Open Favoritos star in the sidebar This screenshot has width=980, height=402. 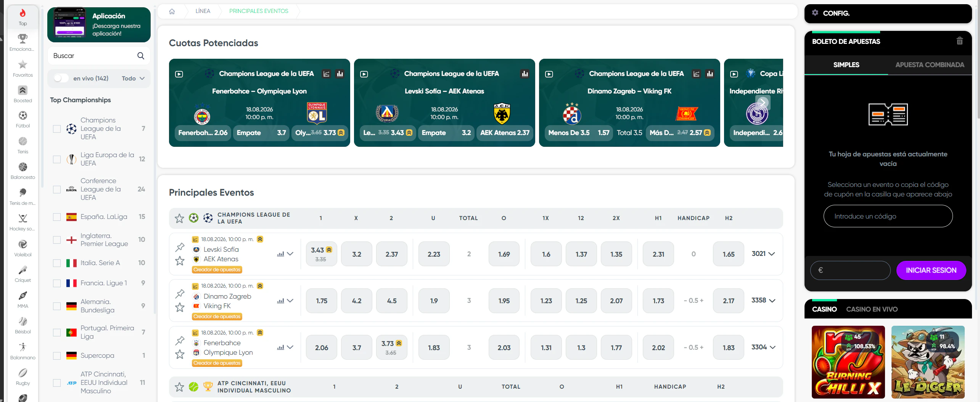[23, 64]
